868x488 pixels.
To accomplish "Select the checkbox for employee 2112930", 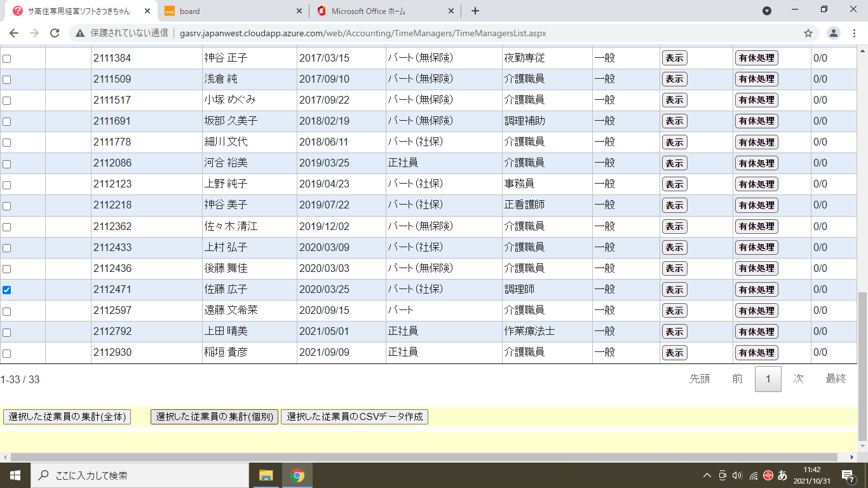I will point(7,353).
